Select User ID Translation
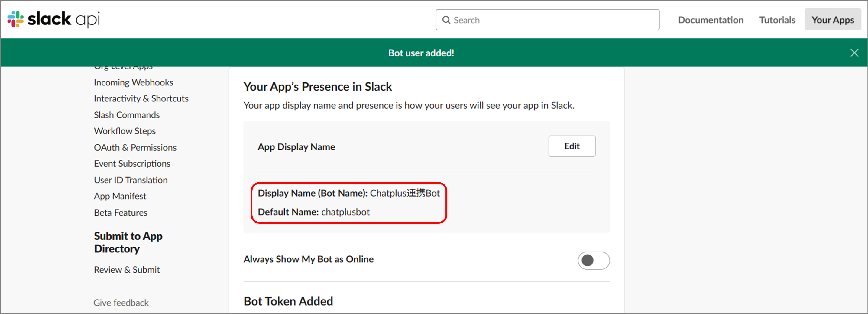Viewport: 868px width, 314px height. [x=131, y=180]
